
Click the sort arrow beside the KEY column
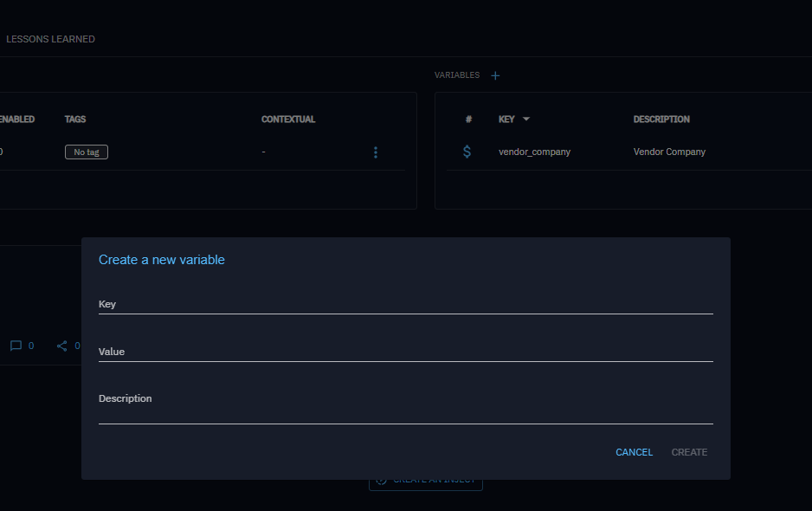525,120
